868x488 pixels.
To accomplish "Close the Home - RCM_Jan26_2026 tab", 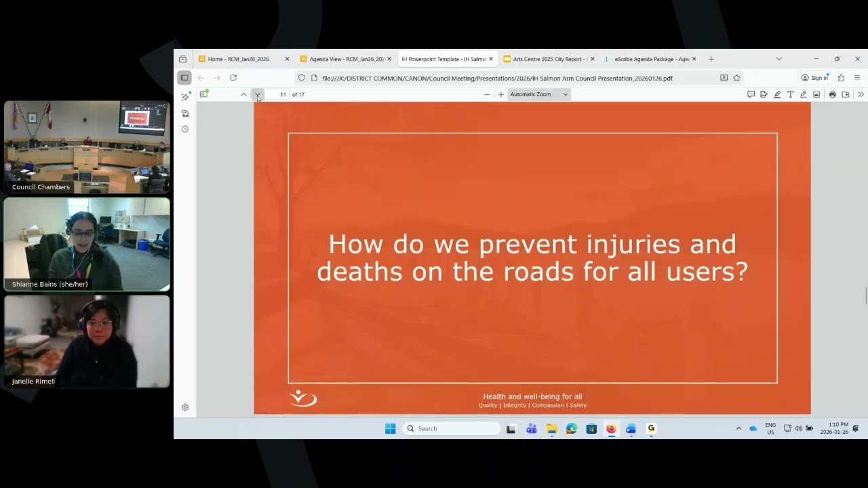I will click(x=287, y=59).
